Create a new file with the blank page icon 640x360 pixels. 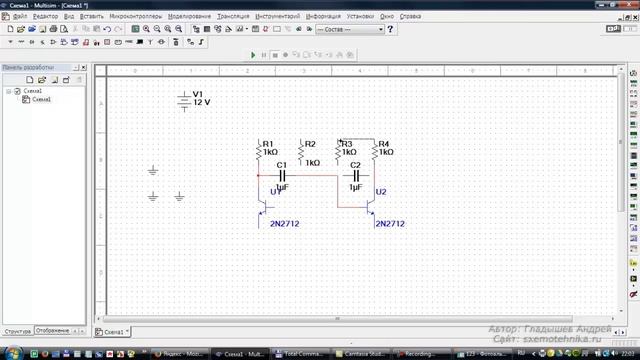(11, 29)
